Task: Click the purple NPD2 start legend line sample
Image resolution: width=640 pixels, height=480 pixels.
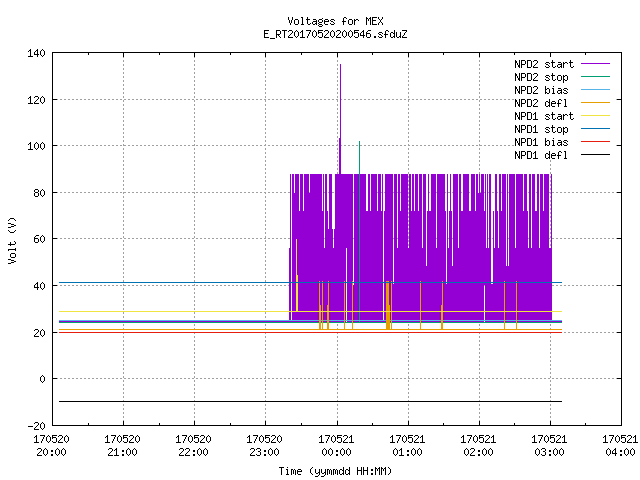Action: tap(595, 64)
